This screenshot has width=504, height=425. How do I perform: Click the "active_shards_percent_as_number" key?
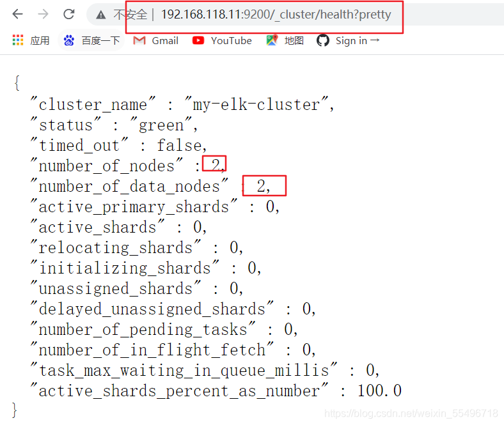tap(179, 390)
